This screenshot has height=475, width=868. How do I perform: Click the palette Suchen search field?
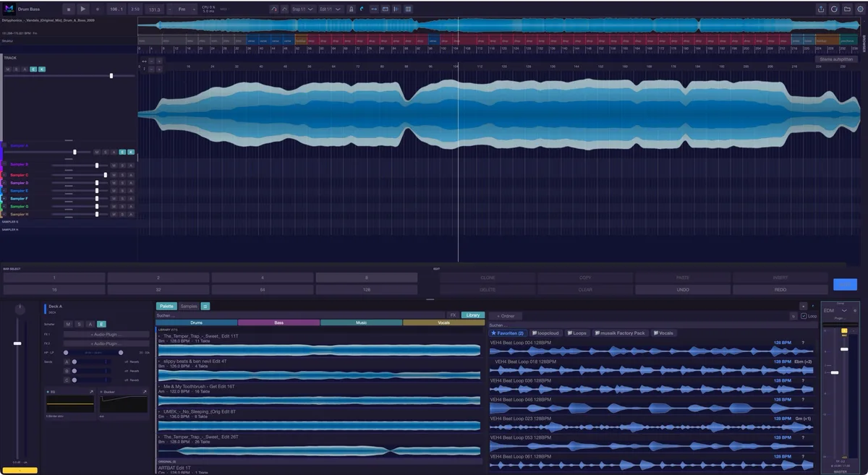(301, 315)
